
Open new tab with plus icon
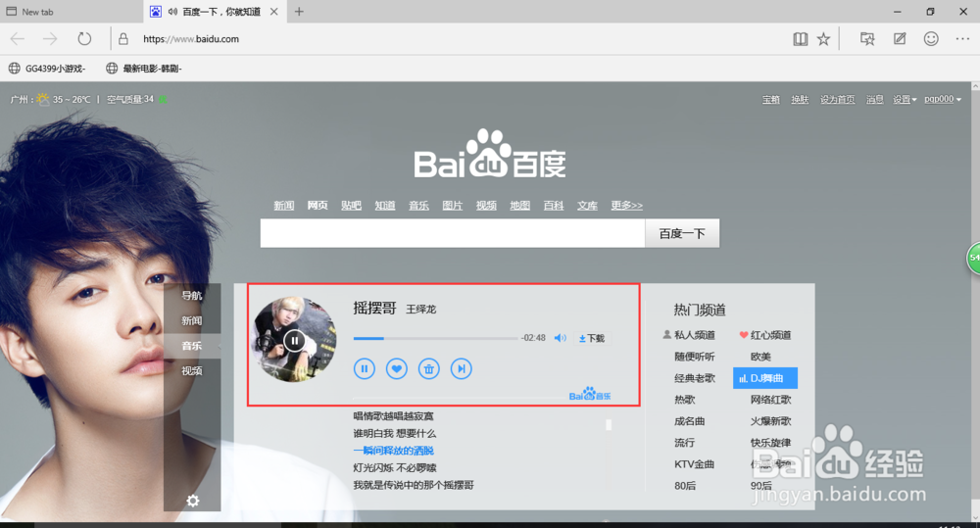point(299,11)
